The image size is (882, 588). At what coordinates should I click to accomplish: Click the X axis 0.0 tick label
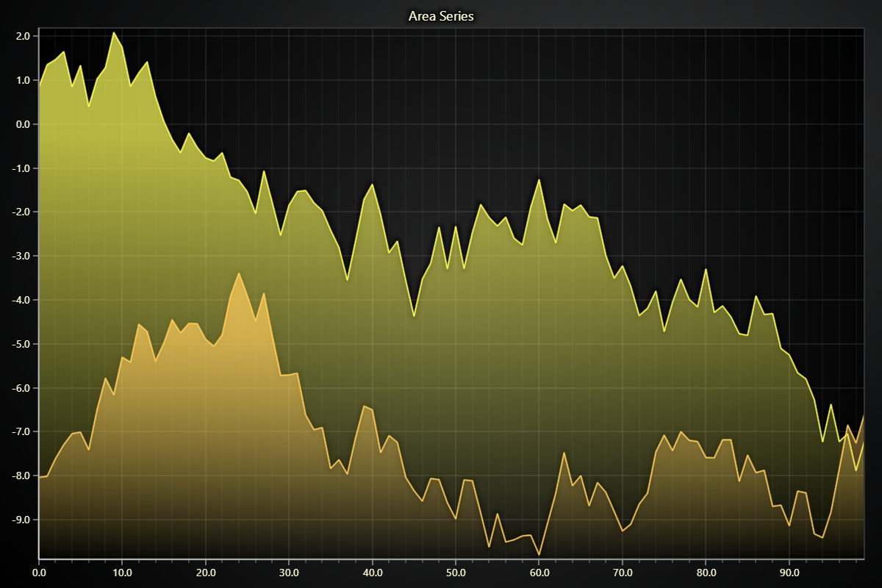(39, 571)
